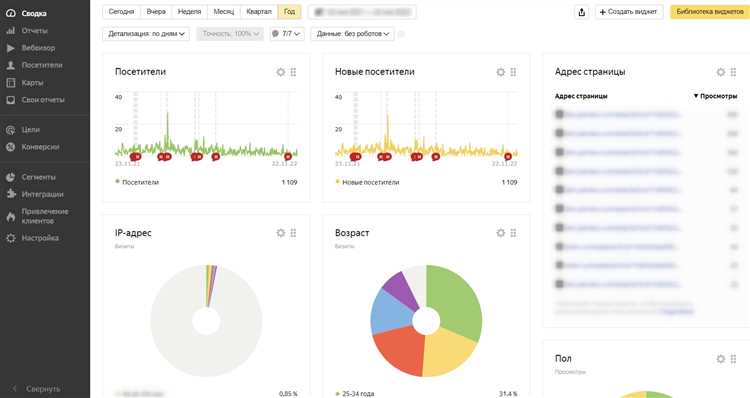
Task: Click the Создать виджет button
Action: [629, 12]
